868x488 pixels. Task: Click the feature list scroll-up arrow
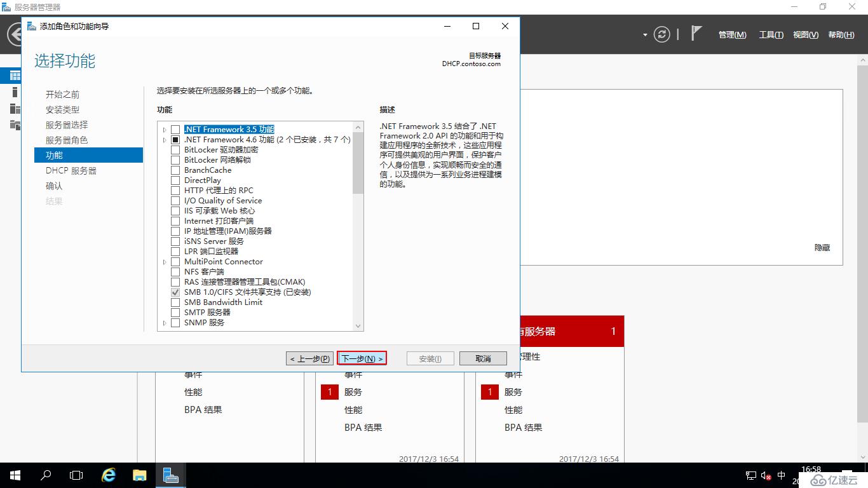[x=358, y=127]
